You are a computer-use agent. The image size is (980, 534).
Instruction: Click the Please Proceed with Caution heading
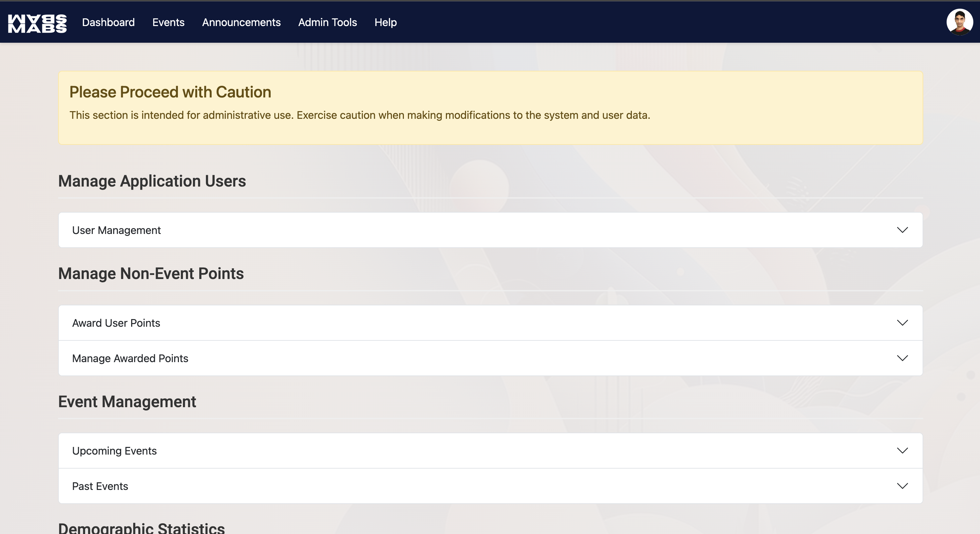point(170,92)
